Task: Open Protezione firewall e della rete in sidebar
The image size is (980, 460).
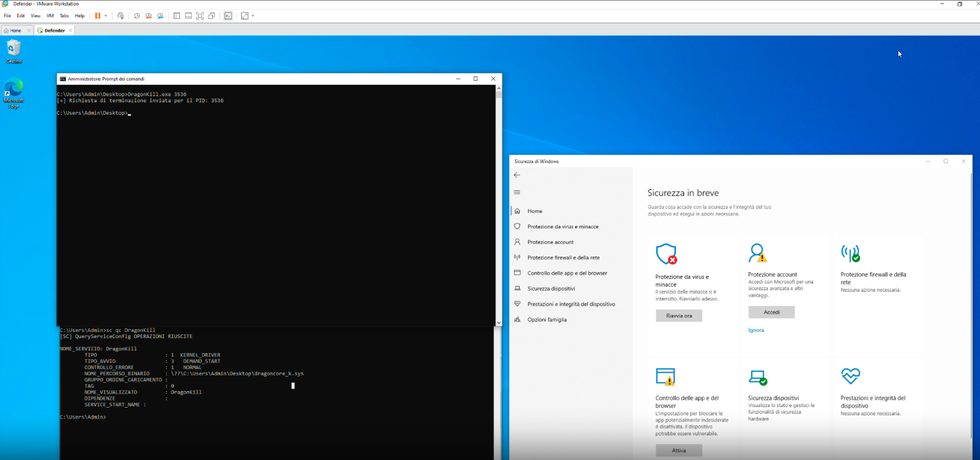Action: 571,258
